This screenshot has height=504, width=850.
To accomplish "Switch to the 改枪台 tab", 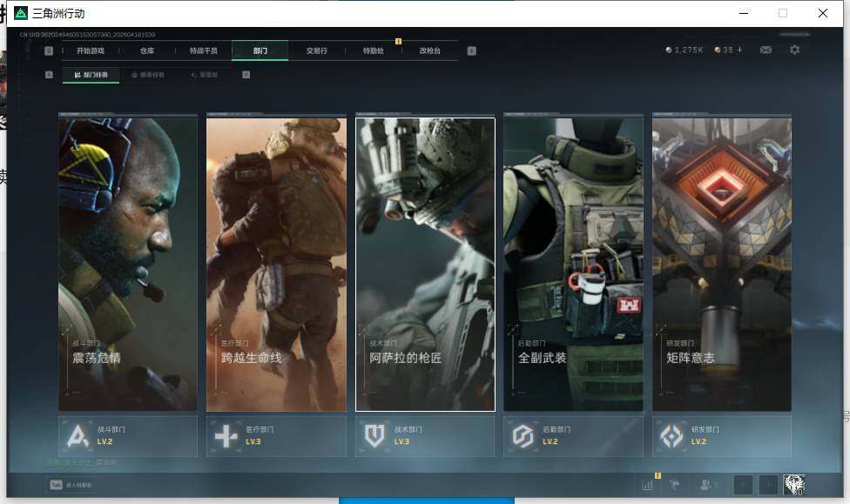I will tap(430, 51).
